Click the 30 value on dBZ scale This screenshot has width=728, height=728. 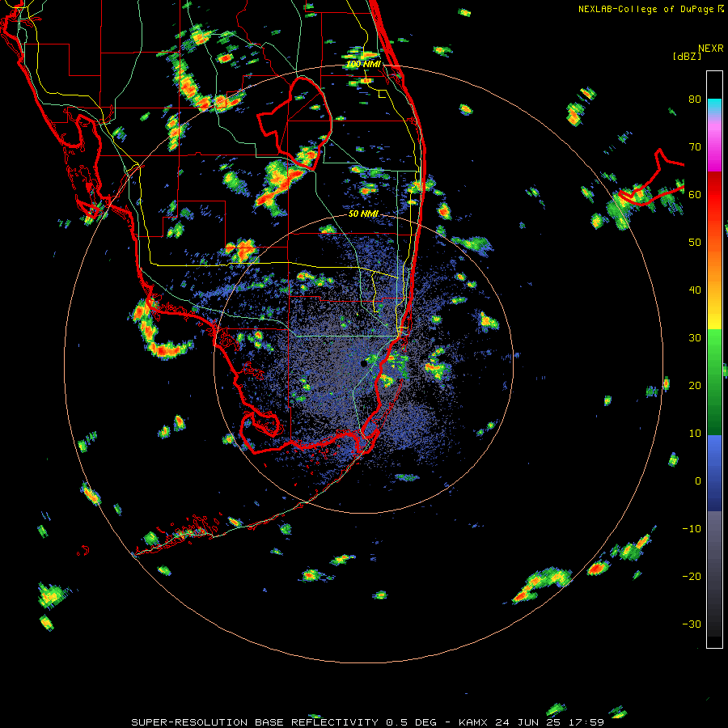[x=695, y=338]
